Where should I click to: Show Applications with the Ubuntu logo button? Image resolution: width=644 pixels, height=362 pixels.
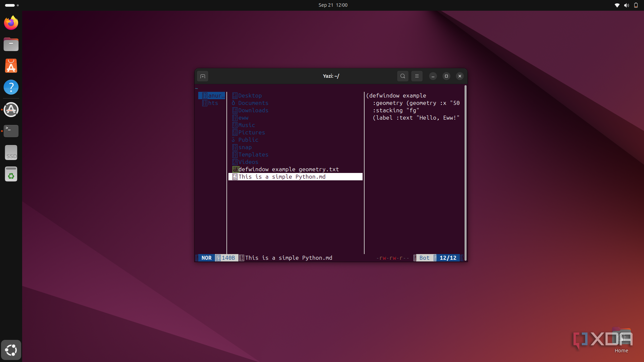pos(11,350)
